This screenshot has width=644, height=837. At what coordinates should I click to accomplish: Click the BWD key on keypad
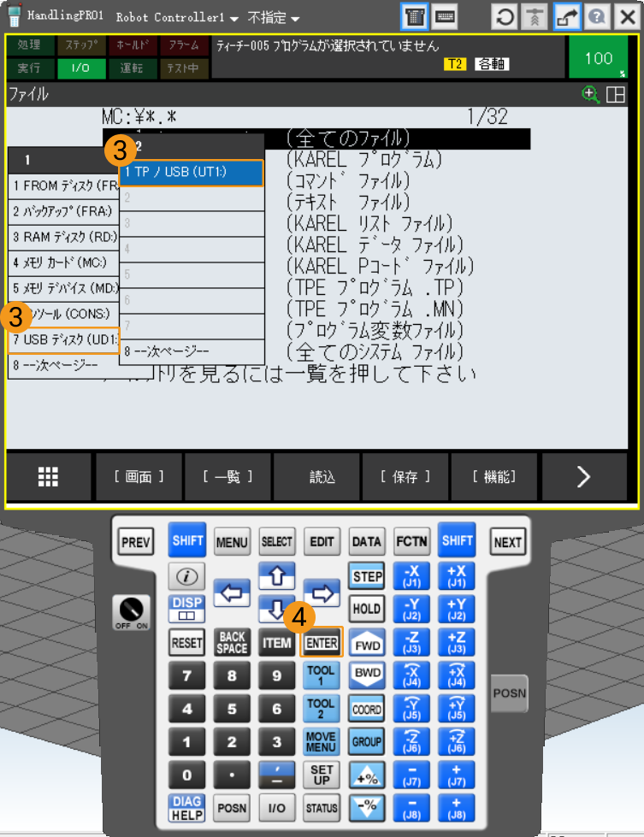tap(367, 675)
